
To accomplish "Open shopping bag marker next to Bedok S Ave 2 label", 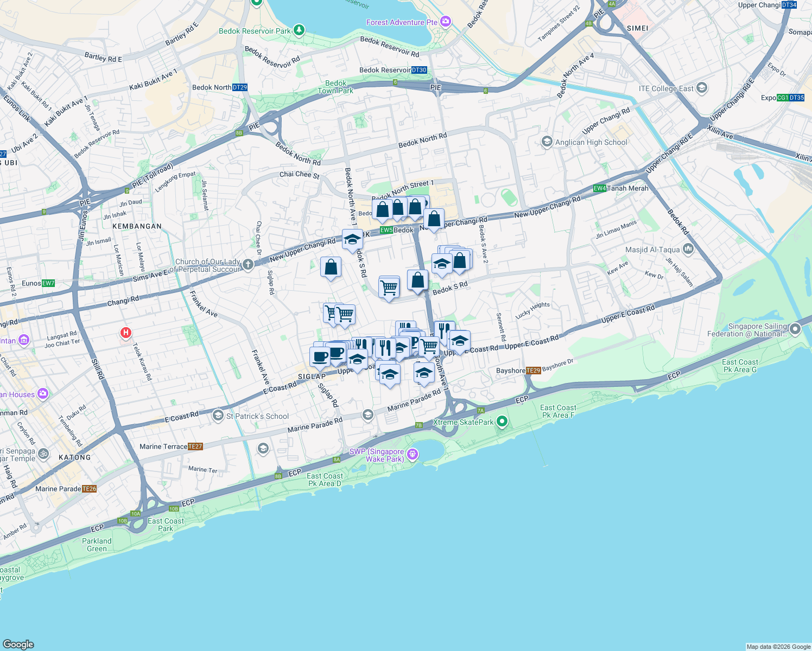I will [x=460, y=261].
